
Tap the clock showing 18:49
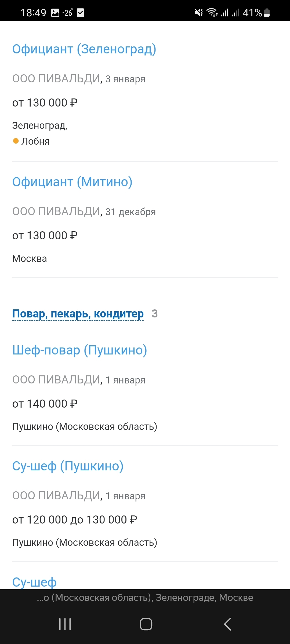pyautogui.click(x=33, y=13)
